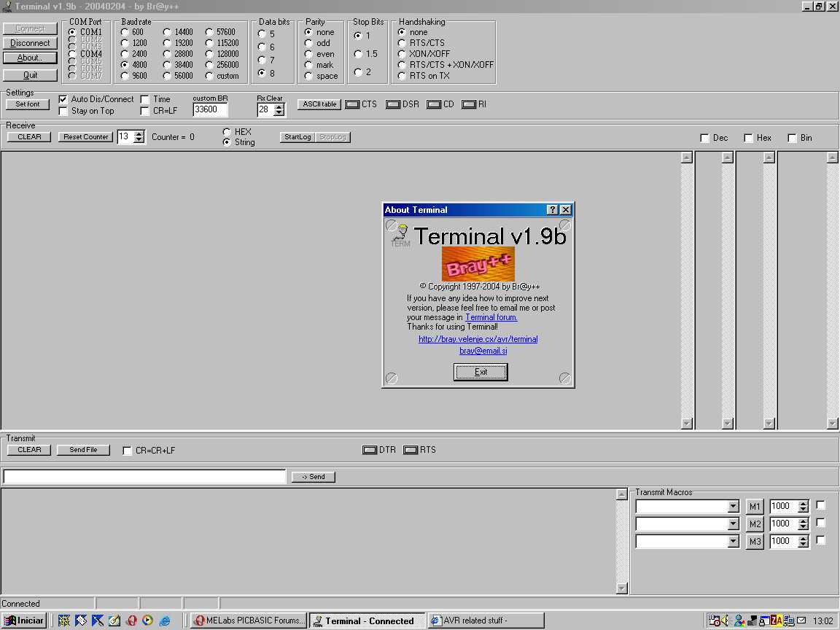
Task: Switch receive display mode to HEX
Action: (227, 132)
